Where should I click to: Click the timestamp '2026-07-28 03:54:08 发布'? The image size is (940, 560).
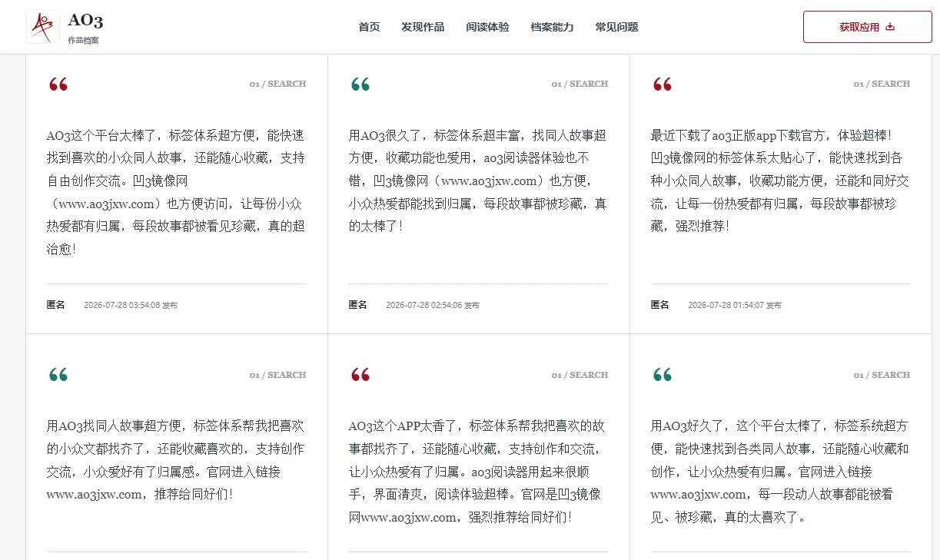131,305
